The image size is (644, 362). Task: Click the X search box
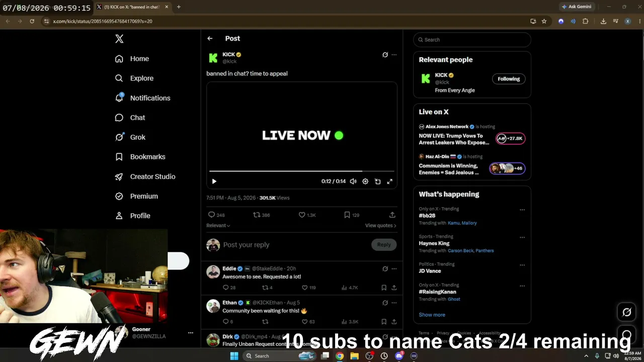(x=472, y=40)
